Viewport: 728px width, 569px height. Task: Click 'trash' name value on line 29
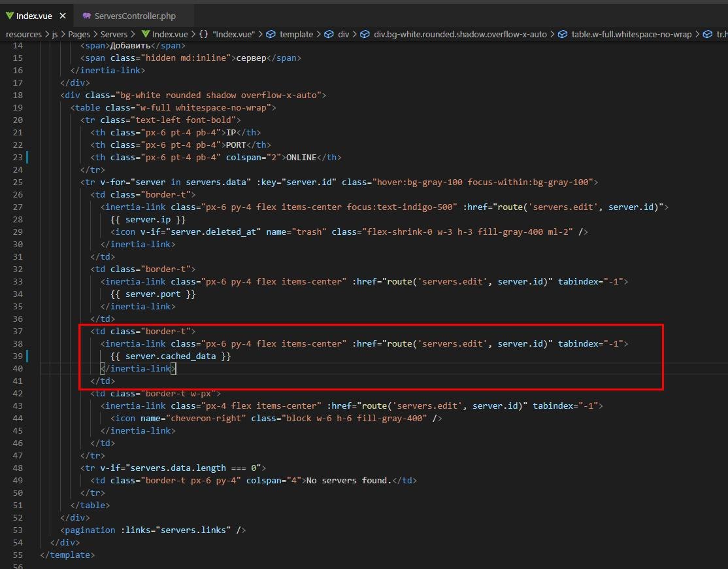click(x=309, y=232)
